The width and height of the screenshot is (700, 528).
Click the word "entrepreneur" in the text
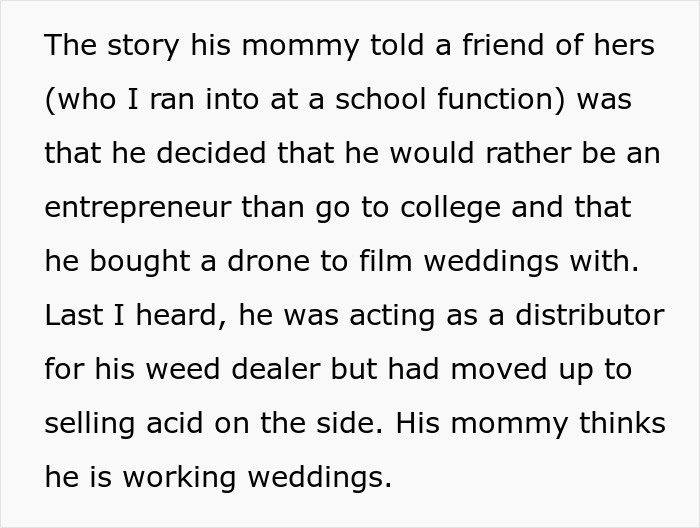click(138, 208)
